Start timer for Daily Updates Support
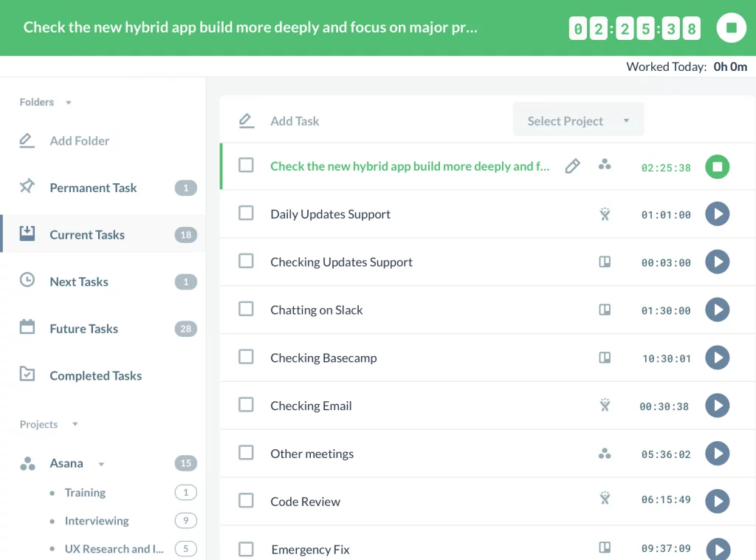Viewport: 756px width, 560px height. [717, 214]
